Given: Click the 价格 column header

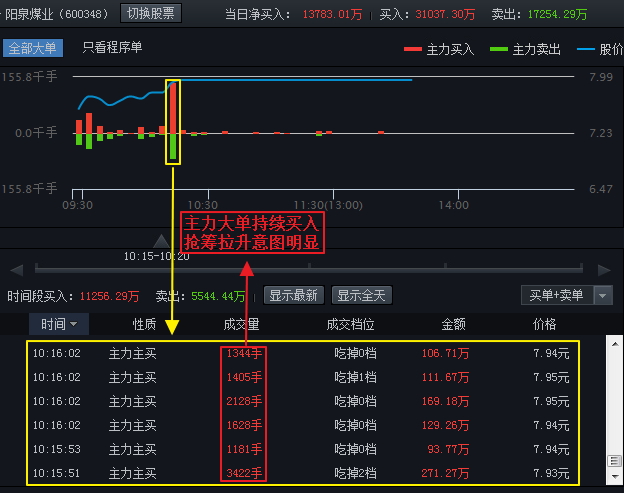Looking at the screenshot, I should (544, 324).
